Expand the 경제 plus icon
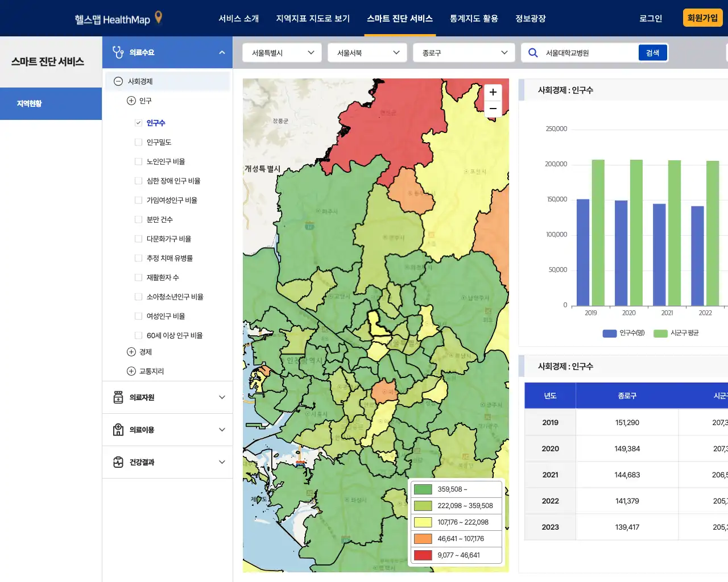Screen dimensions: 728x582 coord(131,352)
